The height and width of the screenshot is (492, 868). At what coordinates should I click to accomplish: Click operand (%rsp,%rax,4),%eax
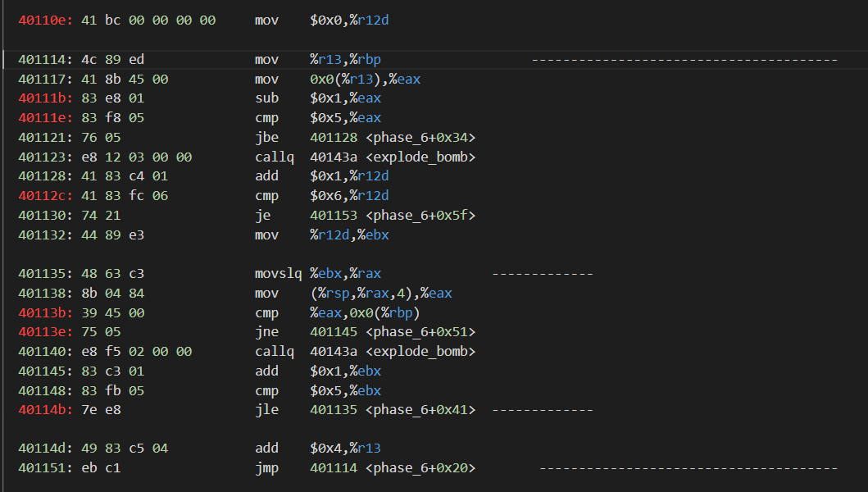[381, 293]
